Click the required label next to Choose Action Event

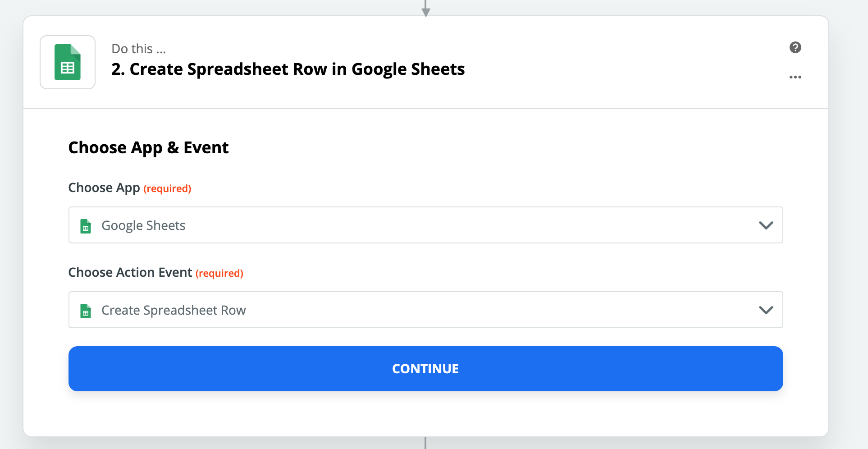(x=219, y=273)
